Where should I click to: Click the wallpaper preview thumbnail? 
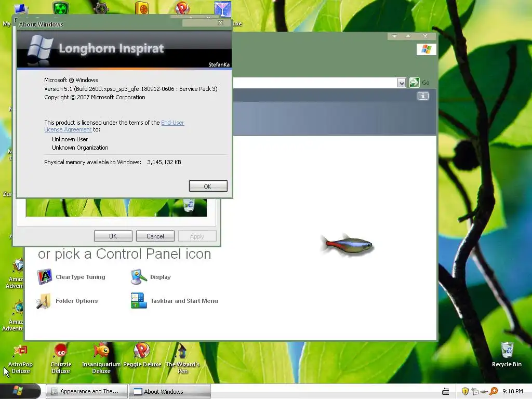[116, 208]
